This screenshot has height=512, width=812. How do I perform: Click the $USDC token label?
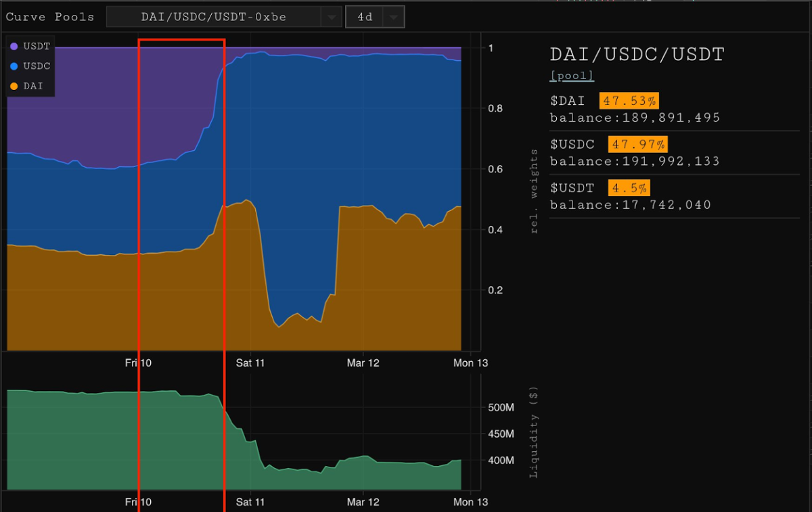572,145
